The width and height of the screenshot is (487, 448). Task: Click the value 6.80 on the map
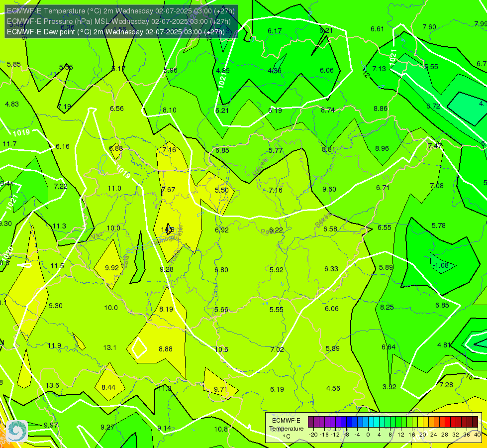coord(221,270)
